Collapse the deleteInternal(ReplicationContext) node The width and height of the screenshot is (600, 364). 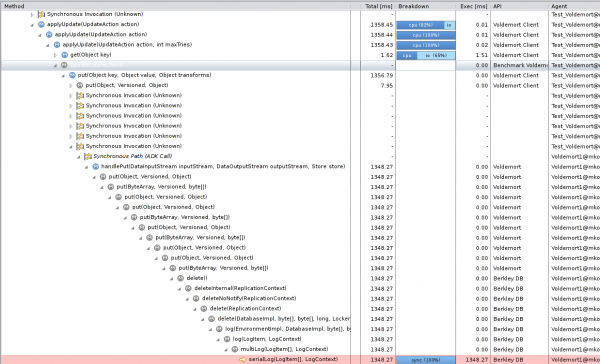pos(179,289)
